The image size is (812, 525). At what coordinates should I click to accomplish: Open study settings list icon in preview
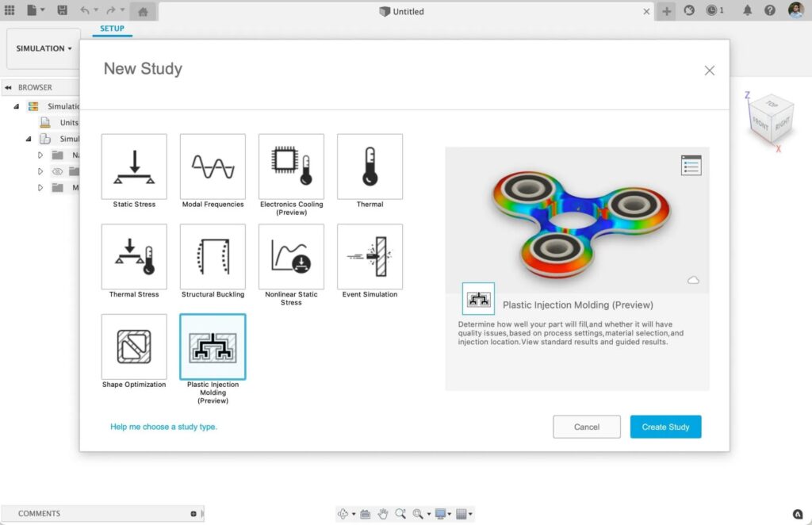[691, 166]
